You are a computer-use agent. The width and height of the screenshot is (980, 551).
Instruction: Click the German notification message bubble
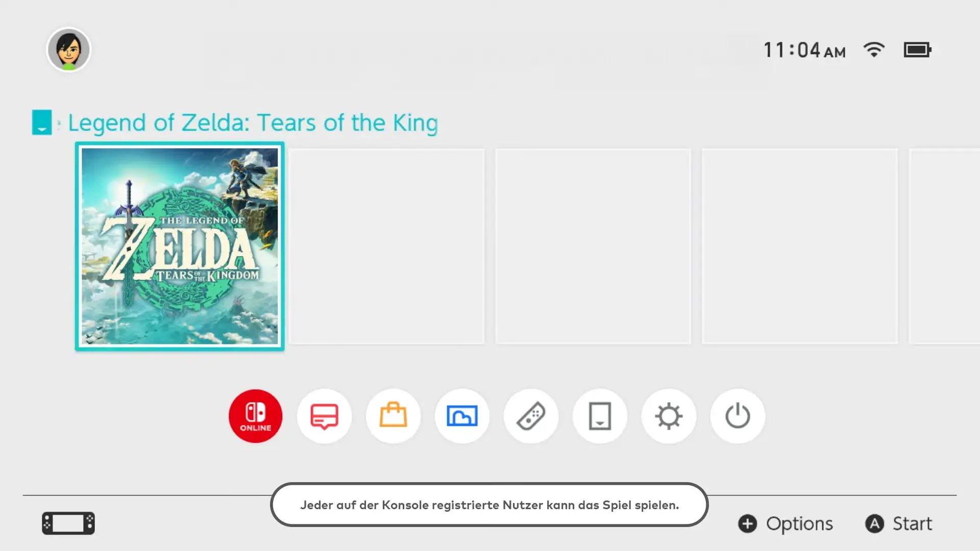(x=489, y=505)
